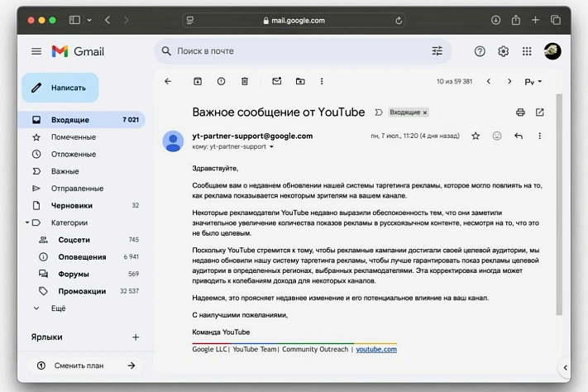The width and height of the screenshot is (588, 392).
Task: Show recipient details dropdown arrow
Action: 271,146
